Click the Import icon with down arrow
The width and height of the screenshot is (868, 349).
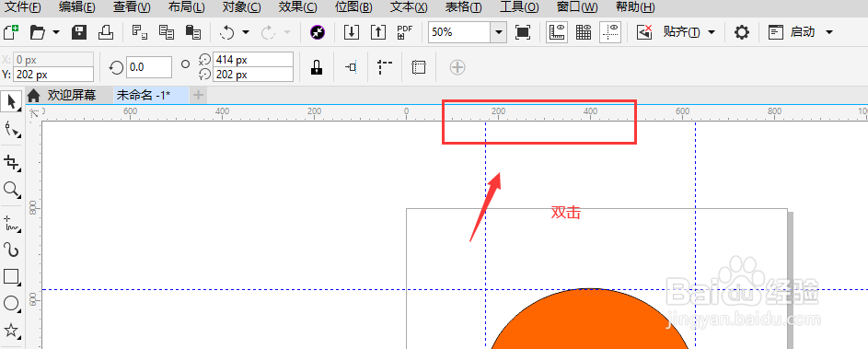[351, 32]
